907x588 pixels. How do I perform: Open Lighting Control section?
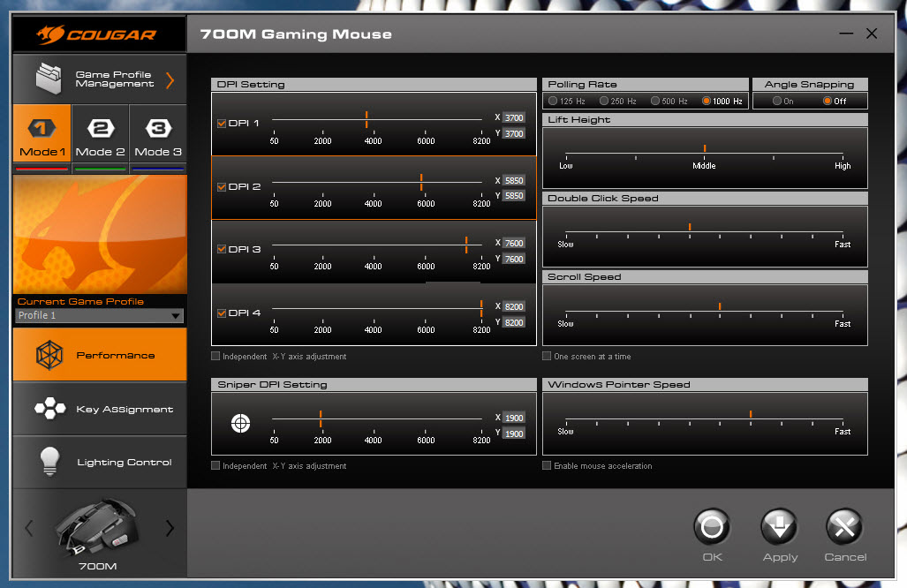point(100,462)
